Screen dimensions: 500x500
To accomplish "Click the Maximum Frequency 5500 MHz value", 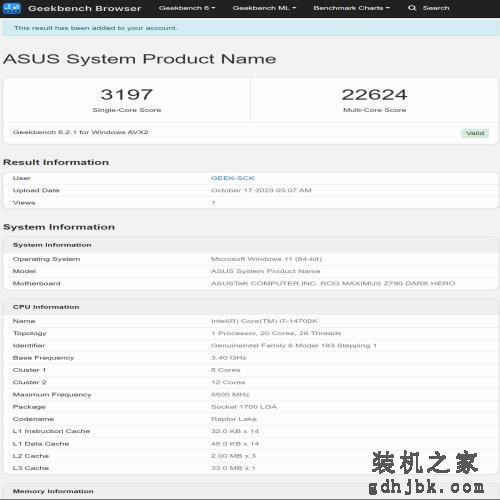I will point(230,395).
